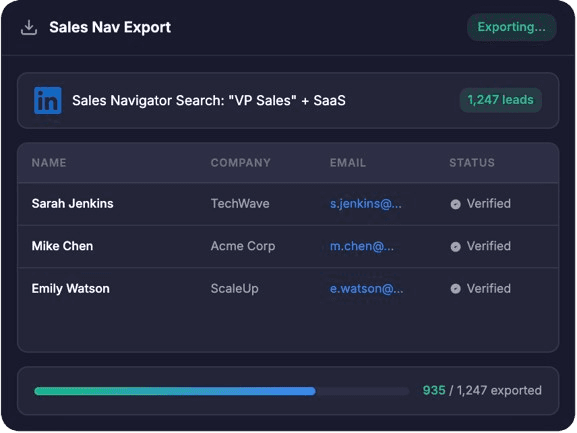Click the verified check icon for Sarah Jenkins
Viewport: 577px width, 433px height.
tap(456, 204)
